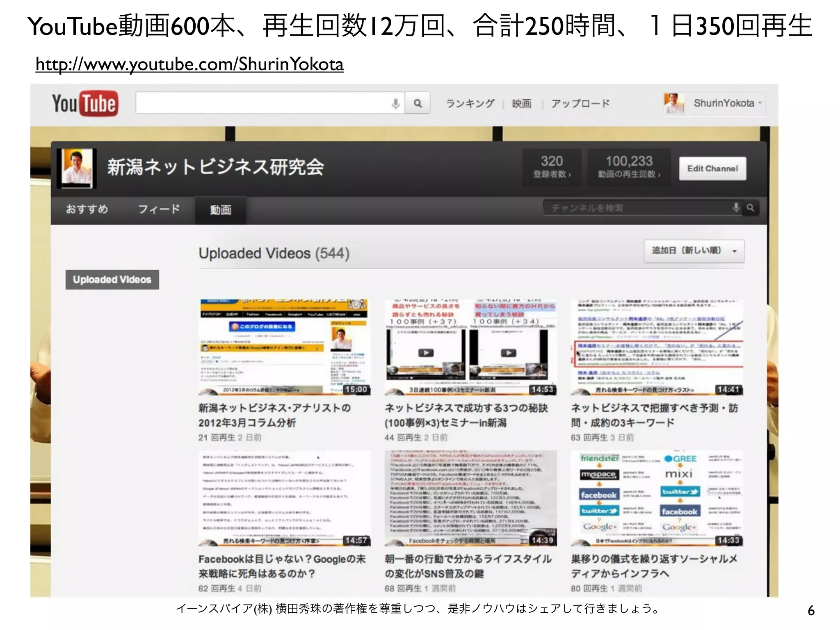840x630 pixels.
Task: Click the microphone icon in top search bar
Action: coord(395,103)
